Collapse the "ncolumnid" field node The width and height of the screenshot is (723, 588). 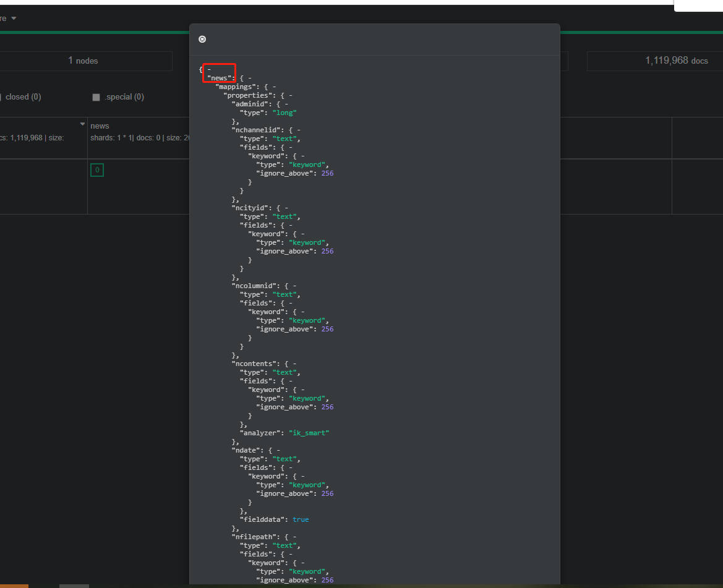tap(294, 286)
